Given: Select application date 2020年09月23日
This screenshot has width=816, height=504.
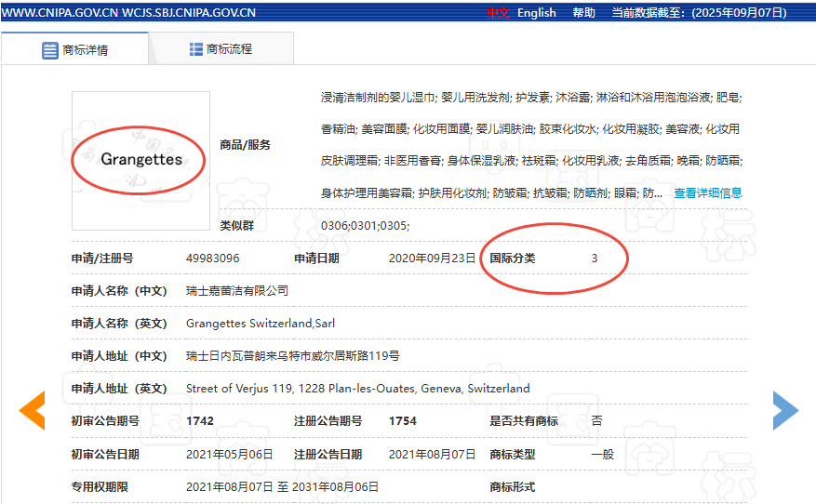Looking at the screenshot, I should tap(432, 258).
